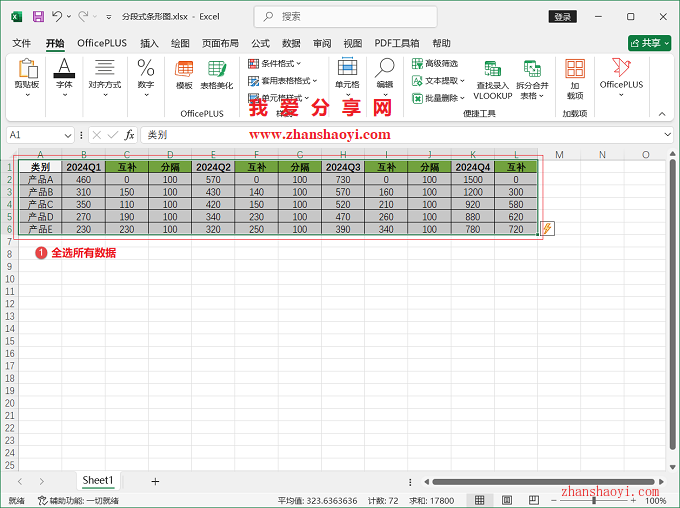Expand the 条件格式 dropdown
Viewport: 680px width, 508px height.
282,64
